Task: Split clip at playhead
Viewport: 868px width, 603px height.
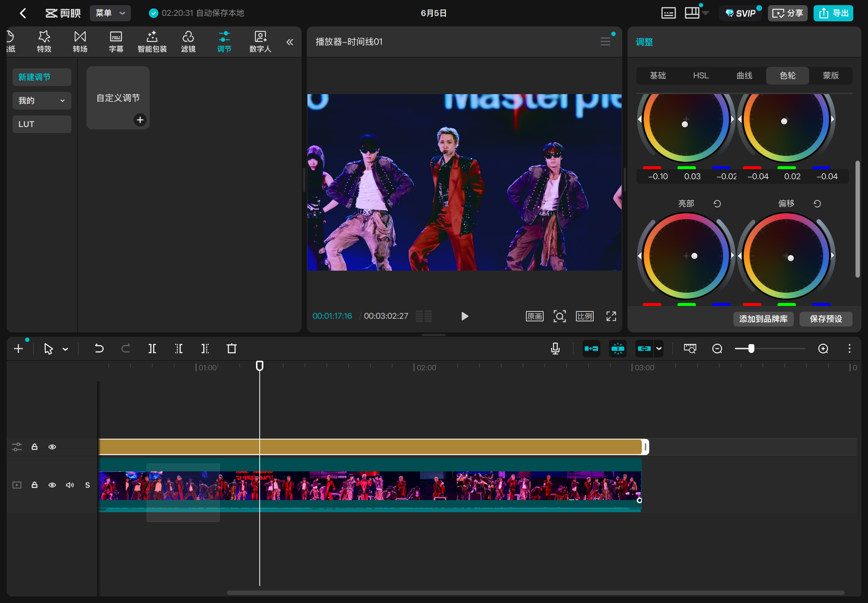Action: point(152,348)
